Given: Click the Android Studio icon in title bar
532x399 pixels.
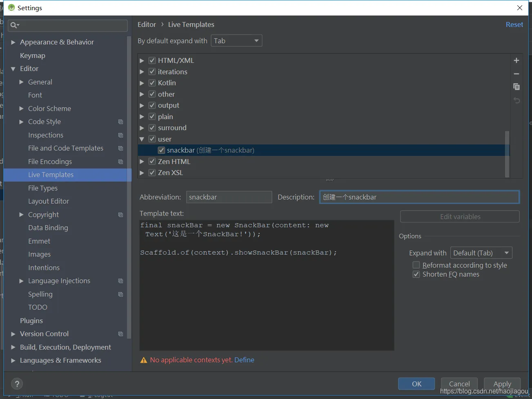Looking at the screenshot, I should click(x=11, y=8).
